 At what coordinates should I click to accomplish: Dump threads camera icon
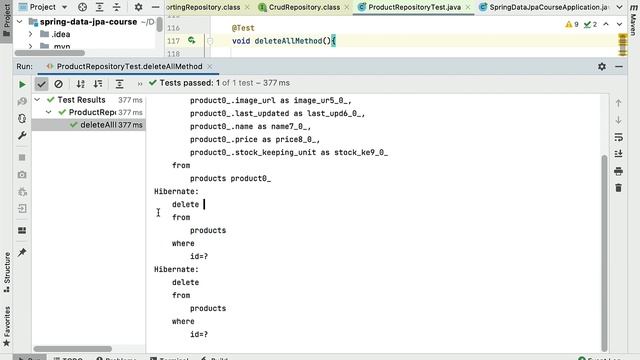[x=22, y=175]
